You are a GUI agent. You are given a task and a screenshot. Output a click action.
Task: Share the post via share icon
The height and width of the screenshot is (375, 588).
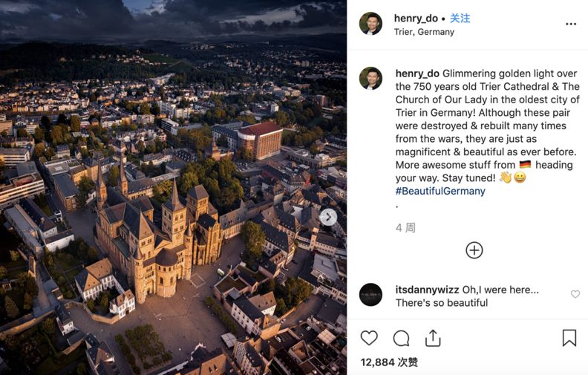(x=433, y=339)
